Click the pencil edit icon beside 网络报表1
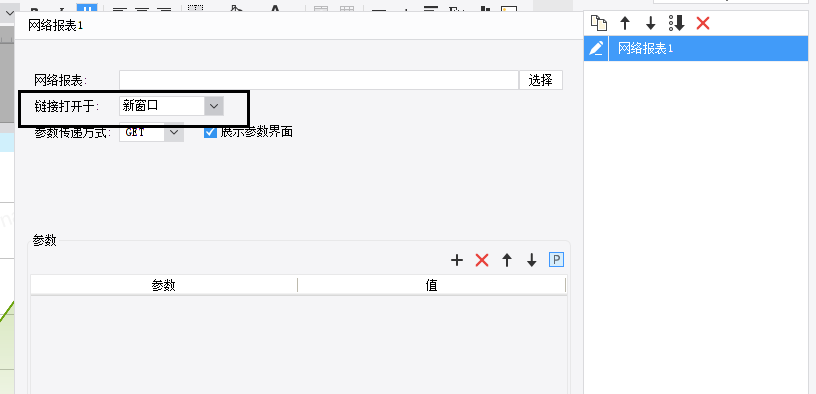This screenshot has height=394, width=816. coord(596,48)
